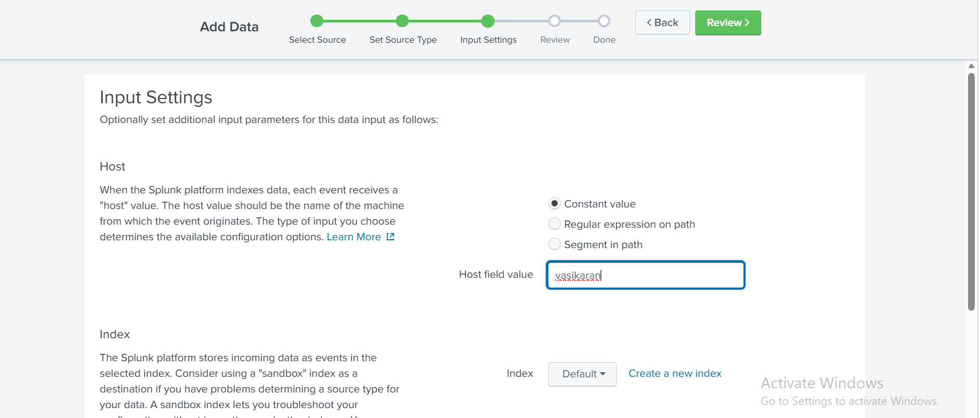Click the Input Settings step label

pos(488,40)
